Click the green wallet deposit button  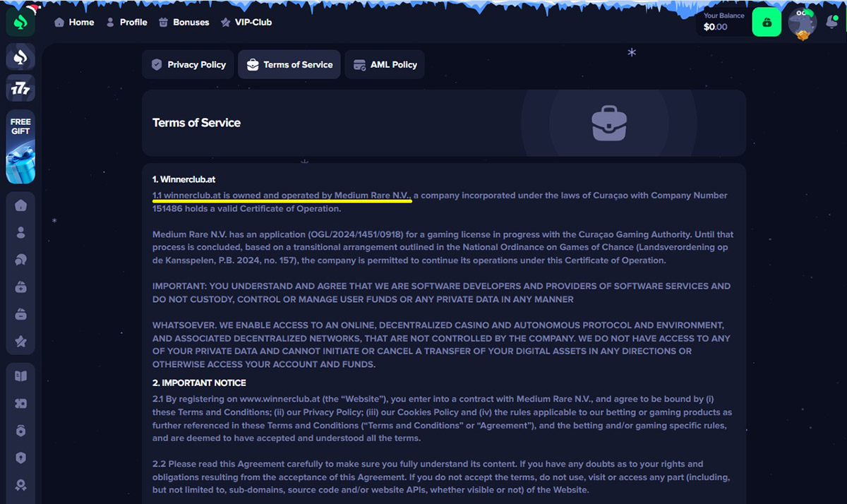click(767, 22)
